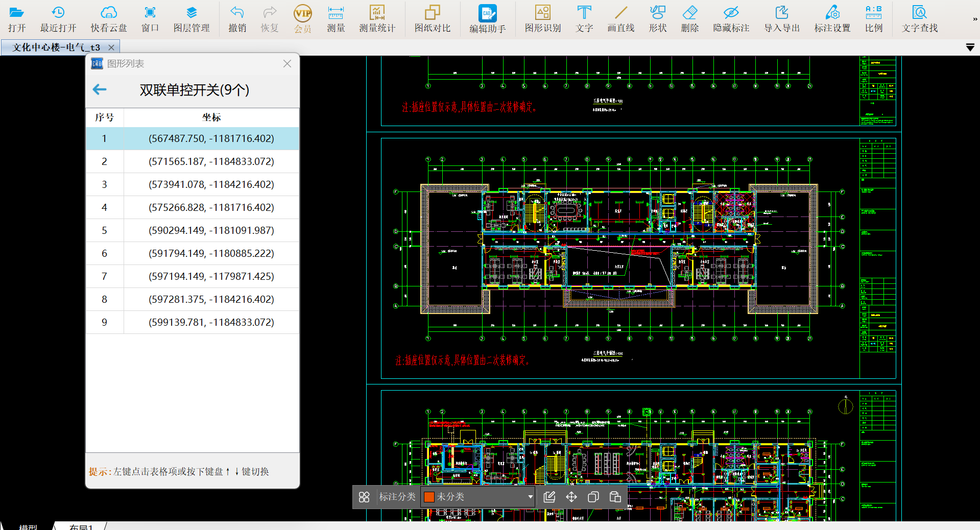This screenshot has height=530, width=980.
Task: Close the 图形列表 panel
Action: click(287, 64)
